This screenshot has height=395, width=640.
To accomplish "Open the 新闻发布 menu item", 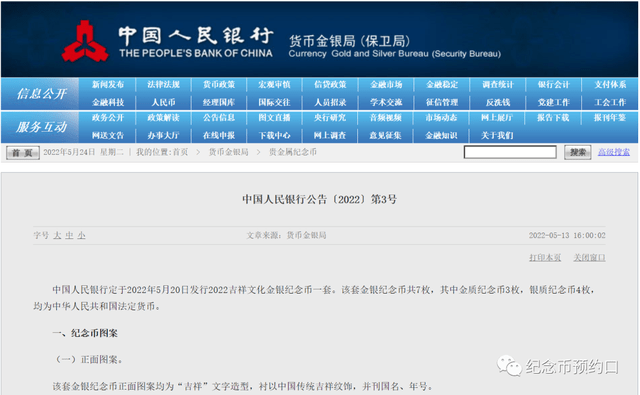I will (107, 84).
